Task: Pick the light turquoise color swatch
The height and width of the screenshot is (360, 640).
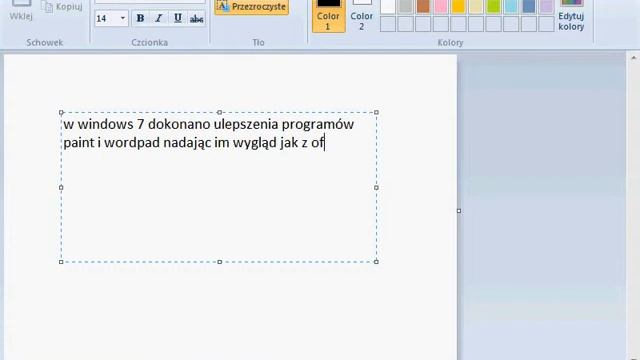Action: (x=511, y=7)
